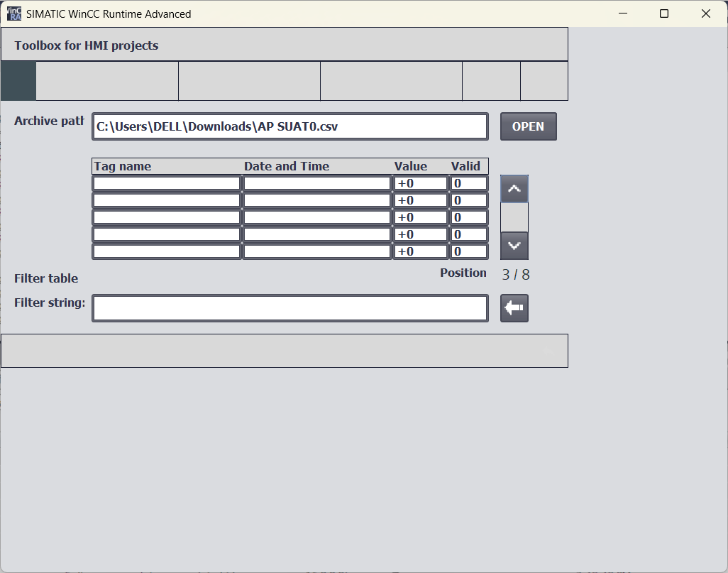Click the WinCC RA icon in the title bar

(x=14, y=13)
